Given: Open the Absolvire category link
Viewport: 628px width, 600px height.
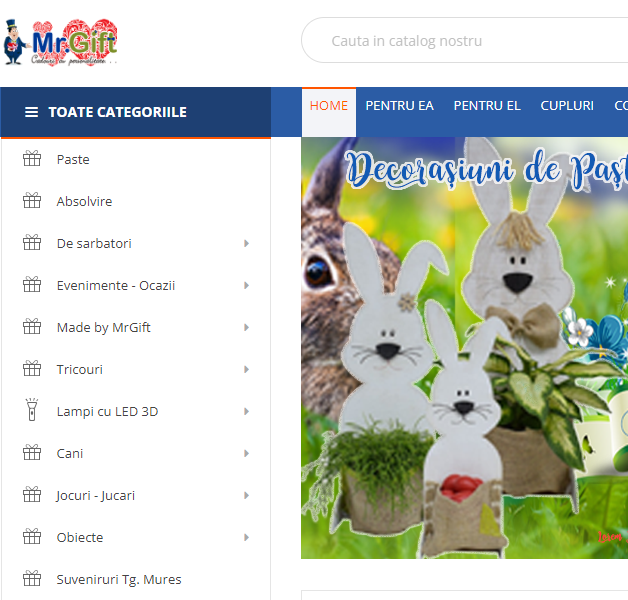Looking at the screenshot, I should point(84,201).
